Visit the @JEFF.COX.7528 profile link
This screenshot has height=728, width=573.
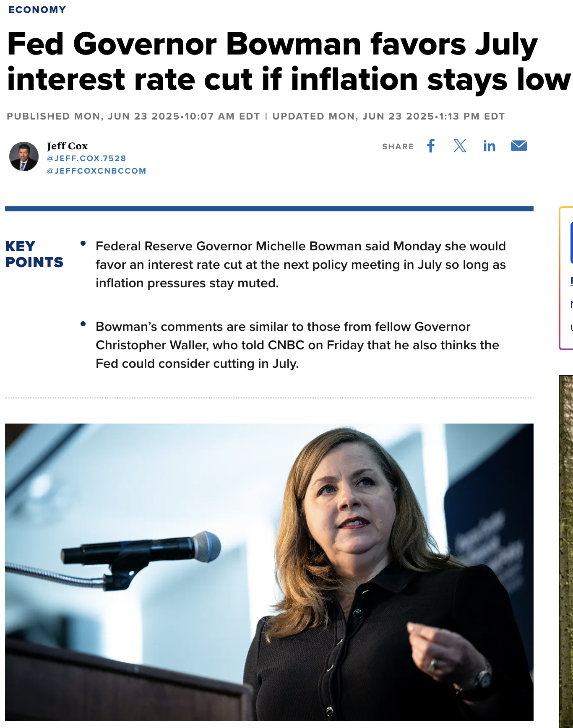coord(86,158)
